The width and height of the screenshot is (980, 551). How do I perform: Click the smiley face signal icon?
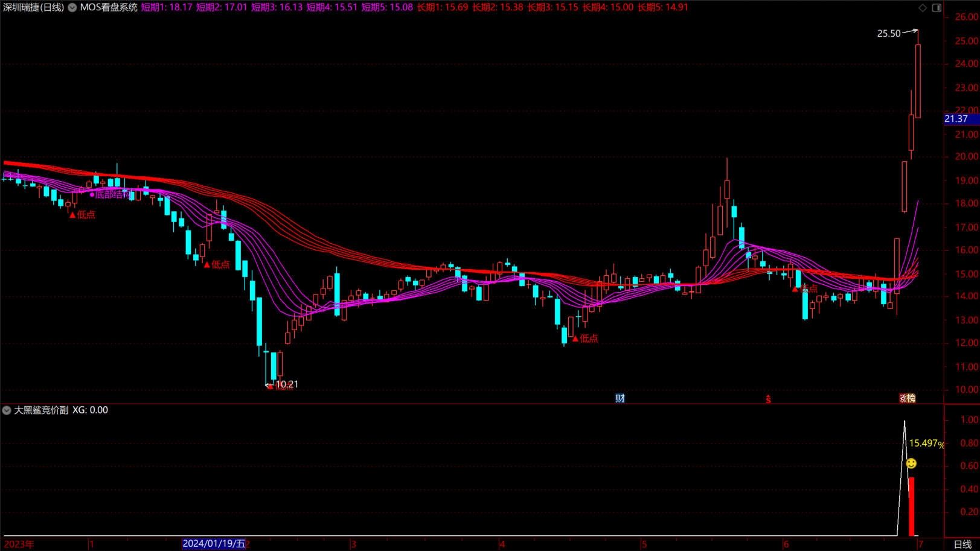911,463
